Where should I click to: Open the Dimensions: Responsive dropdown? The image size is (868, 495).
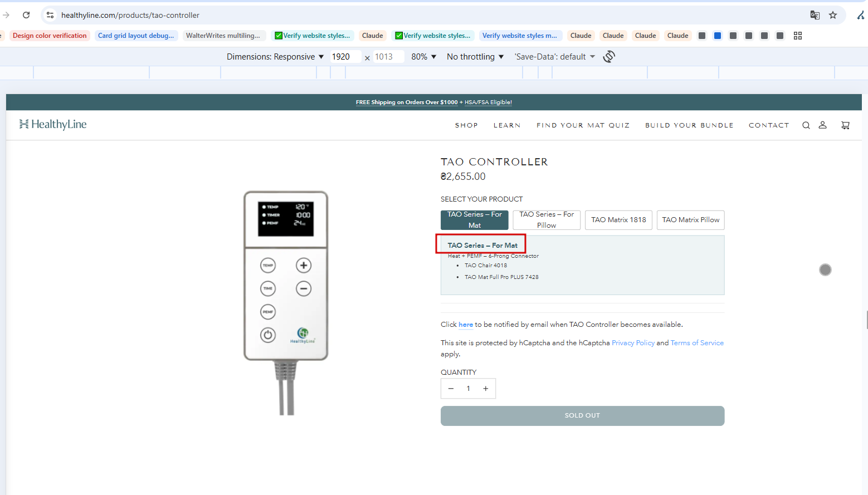[275, 57]
